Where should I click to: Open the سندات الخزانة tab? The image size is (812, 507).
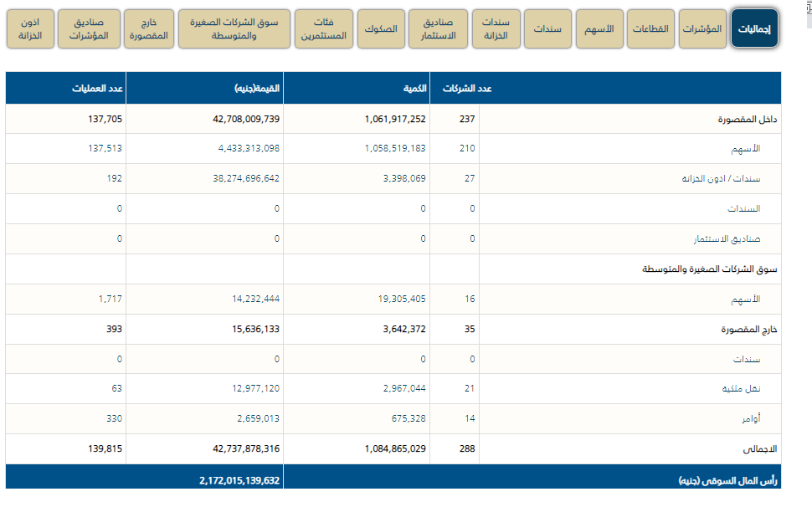496,29
